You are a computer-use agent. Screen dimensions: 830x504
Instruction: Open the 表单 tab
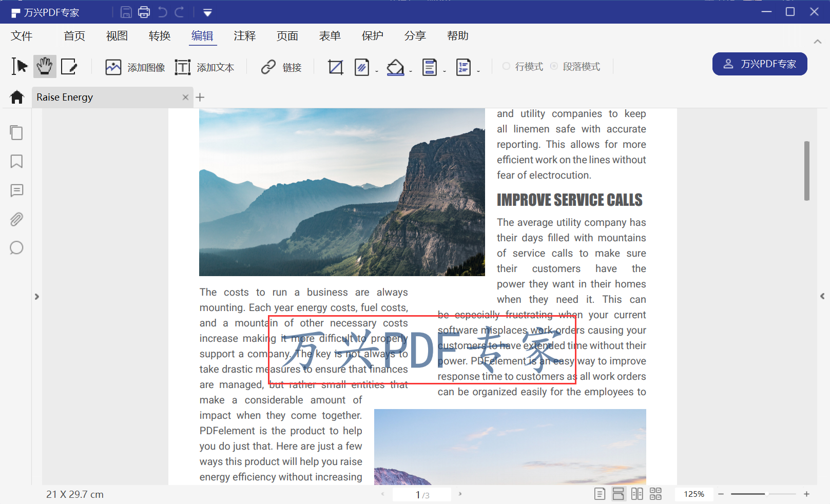[330, 36]
